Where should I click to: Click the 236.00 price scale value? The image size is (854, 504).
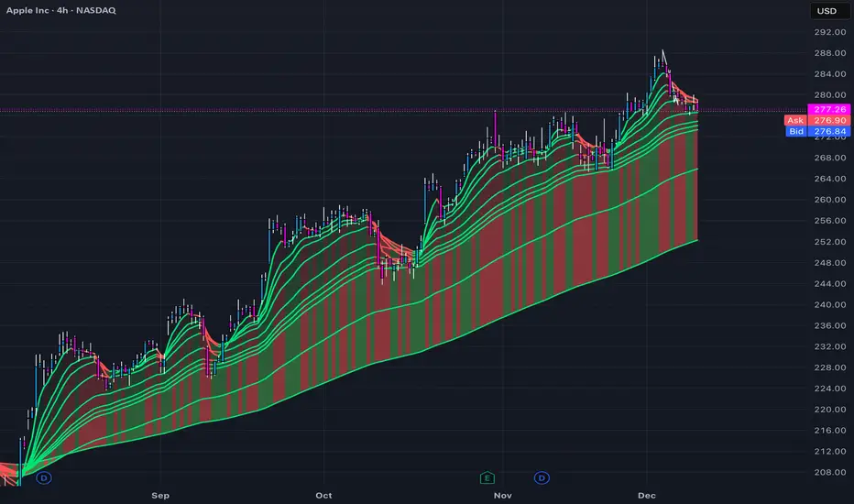tap(830, 326)
